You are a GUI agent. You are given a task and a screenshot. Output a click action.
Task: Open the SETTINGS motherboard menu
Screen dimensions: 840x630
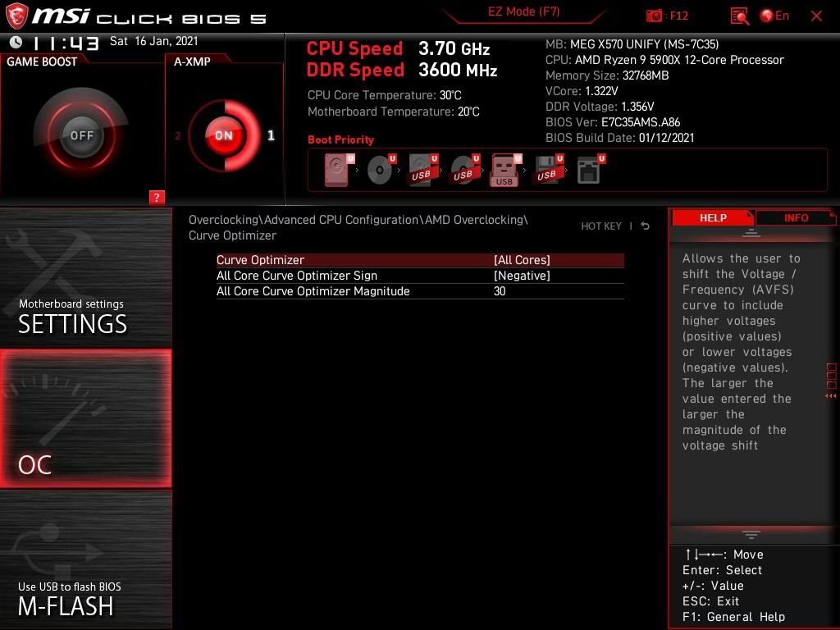pyautogui.click(x=85, y=277)
